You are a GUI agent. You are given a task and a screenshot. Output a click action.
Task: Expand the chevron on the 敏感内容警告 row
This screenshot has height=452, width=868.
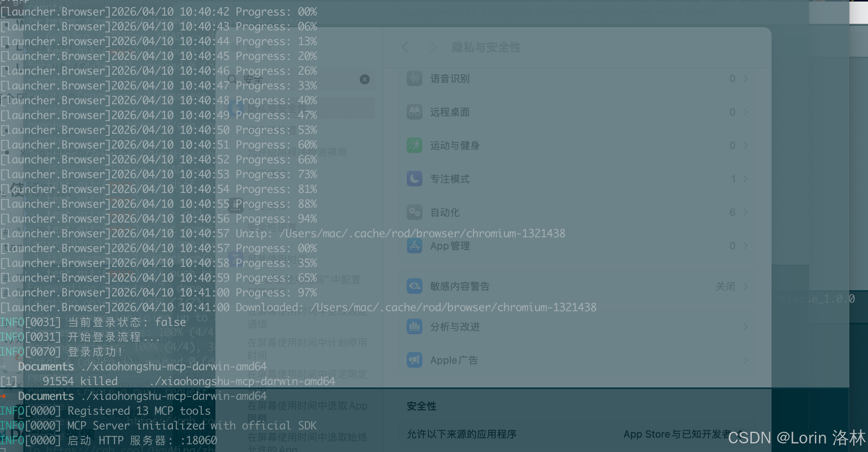pos(745,286)
